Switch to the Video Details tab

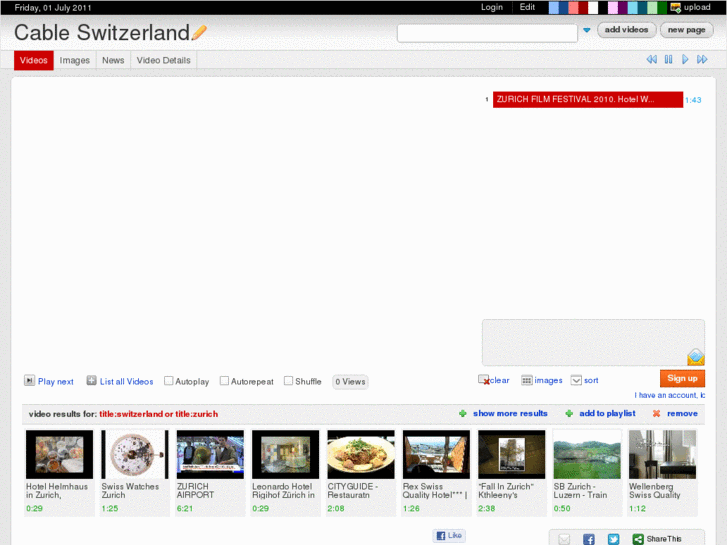[x=164, y=60]
